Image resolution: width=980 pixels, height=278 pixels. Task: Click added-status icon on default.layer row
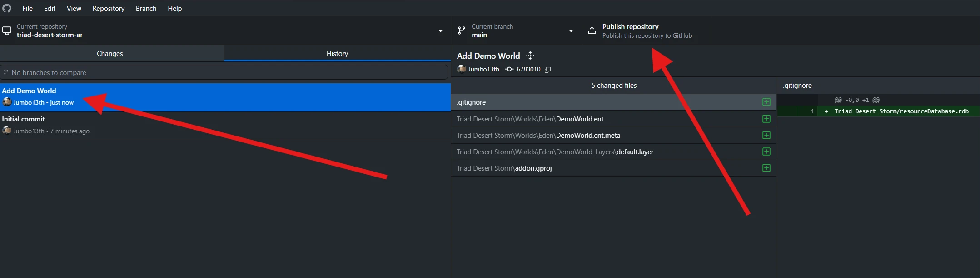766,152
